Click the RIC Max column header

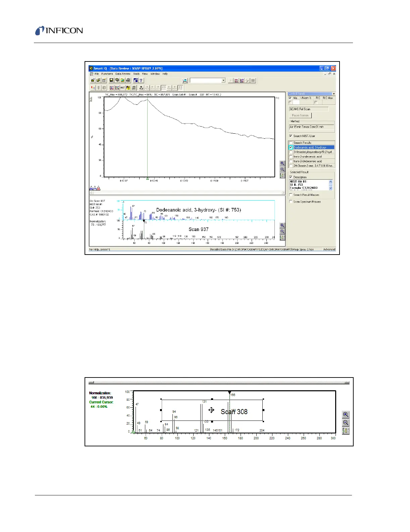pyautogui.click(x=328, y=98)
